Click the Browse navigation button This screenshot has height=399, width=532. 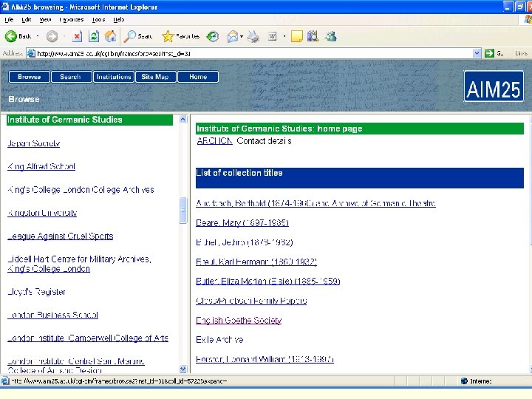click(29, 77)
